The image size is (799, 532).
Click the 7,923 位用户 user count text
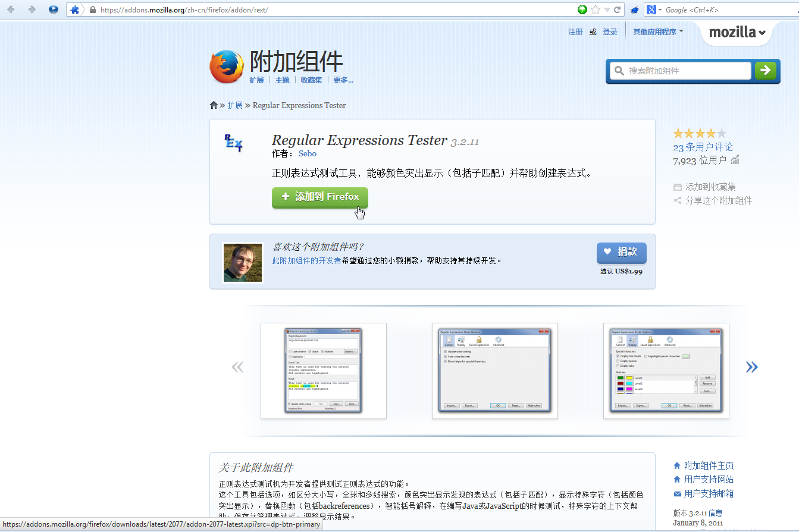click(700, 160)
